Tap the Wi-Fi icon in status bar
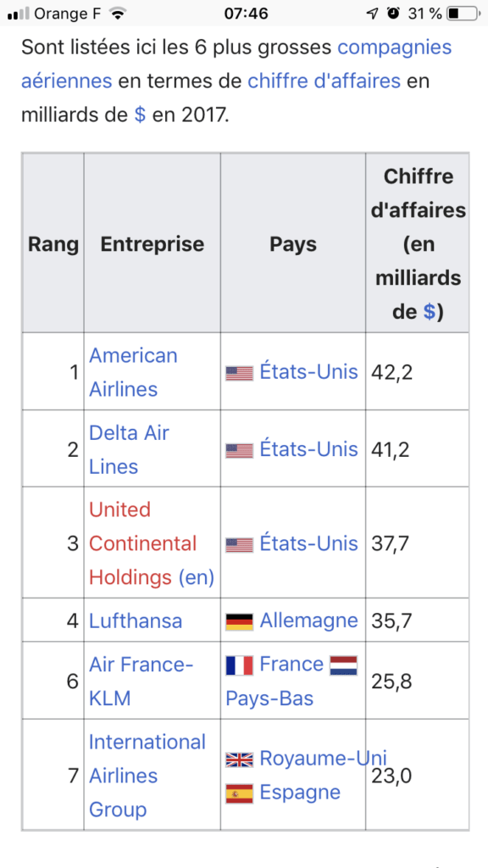 click(117, 14)
